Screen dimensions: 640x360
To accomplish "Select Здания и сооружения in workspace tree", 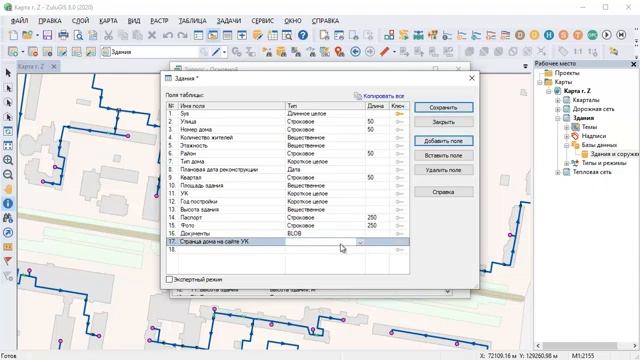I will pos(614,154).
